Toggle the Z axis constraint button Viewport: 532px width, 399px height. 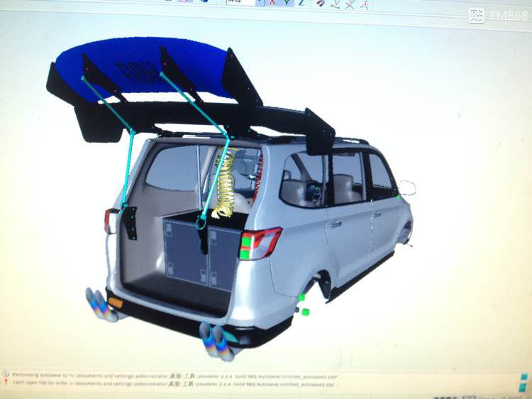[301, 3]
